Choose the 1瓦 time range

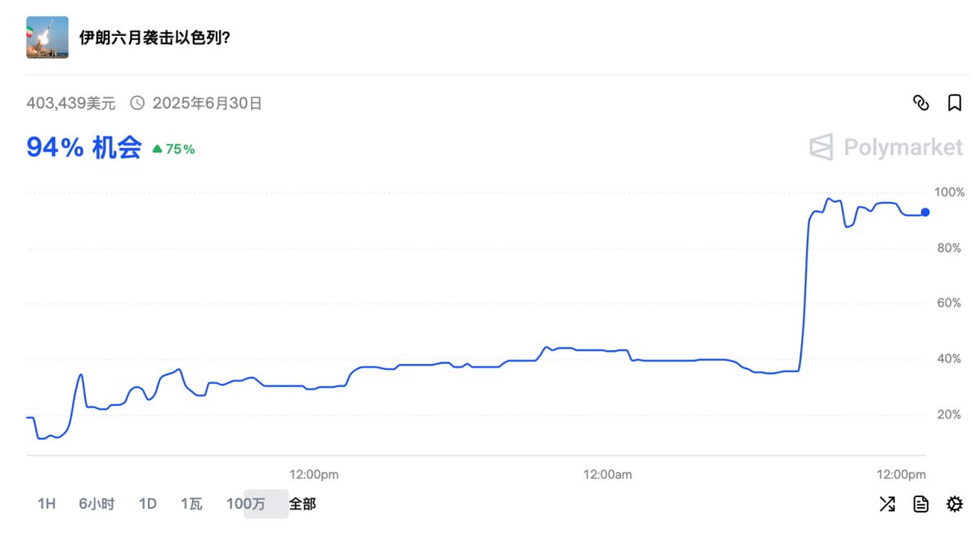[191, 504]
